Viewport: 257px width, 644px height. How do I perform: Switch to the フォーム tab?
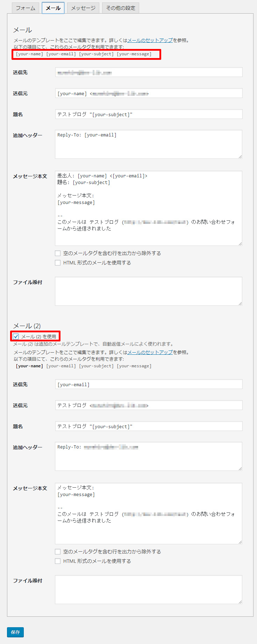pyautogui.click(x=26, y=8)
